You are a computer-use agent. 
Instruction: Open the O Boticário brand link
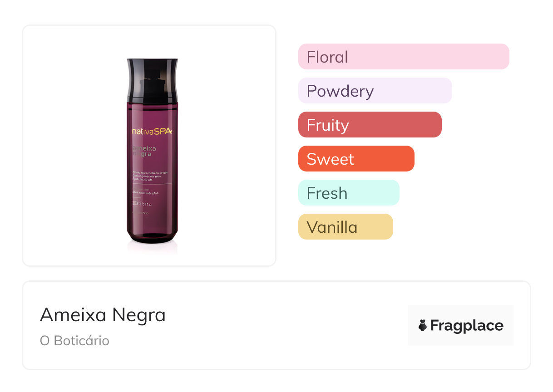coord(74,341)
